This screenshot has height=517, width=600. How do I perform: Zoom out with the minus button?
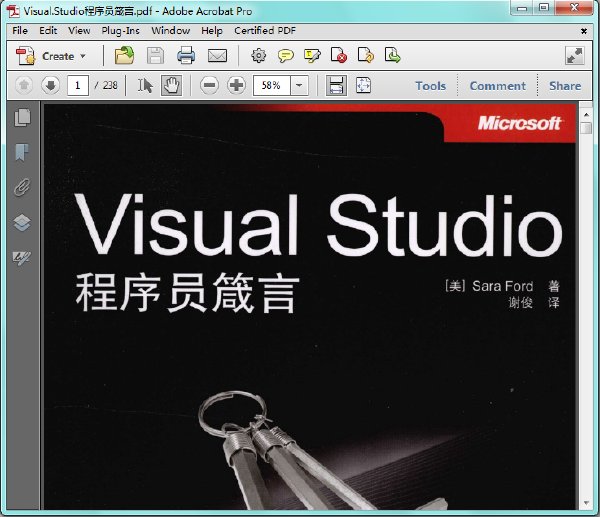[x=210, y=85]
